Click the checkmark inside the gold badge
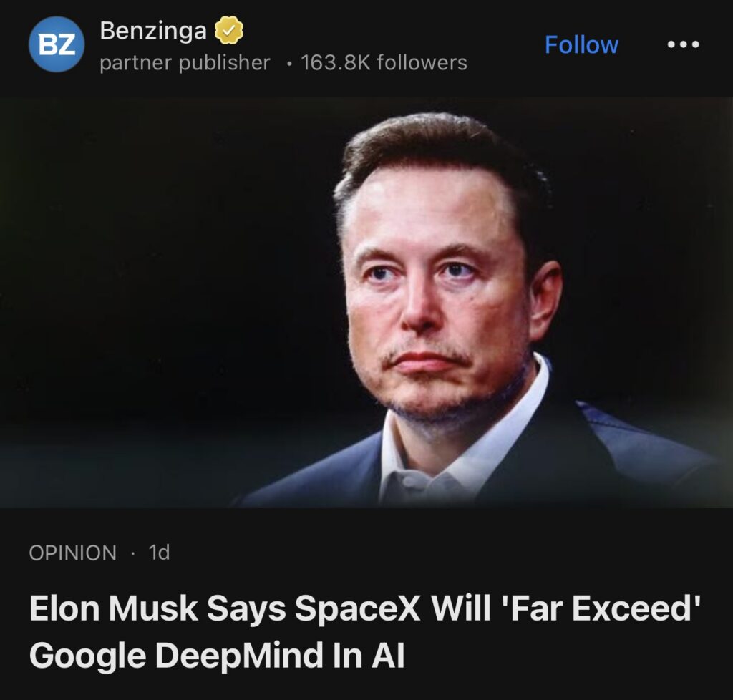 [228, 30]
